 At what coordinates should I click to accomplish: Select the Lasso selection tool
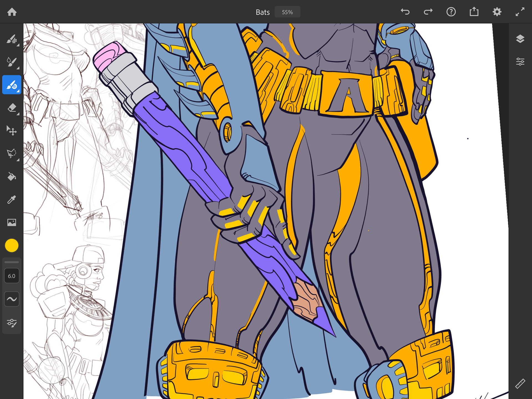(12, 154)
